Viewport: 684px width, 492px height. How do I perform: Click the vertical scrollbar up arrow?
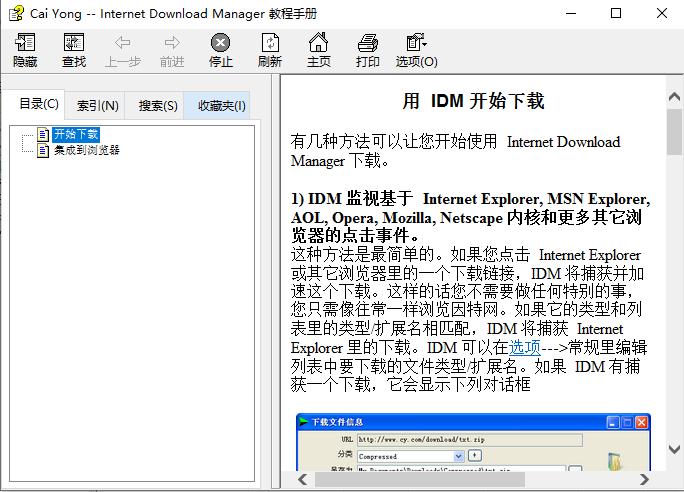674,96
